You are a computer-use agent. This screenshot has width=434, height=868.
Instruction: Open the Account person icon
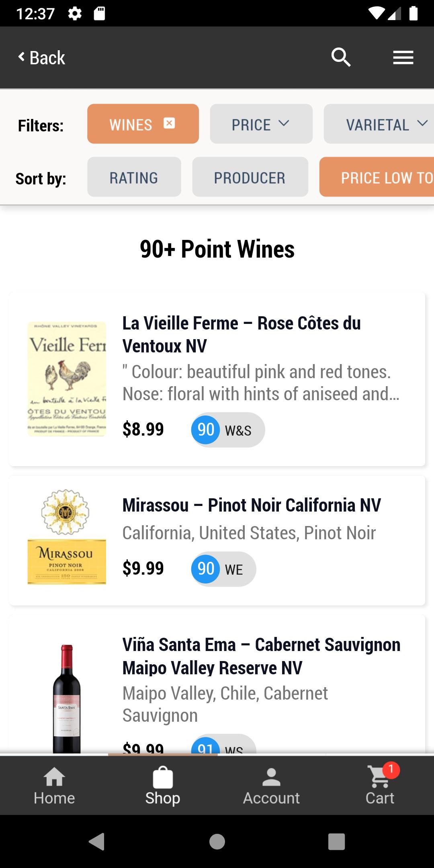pyautogui.click(x=271, y=777)
